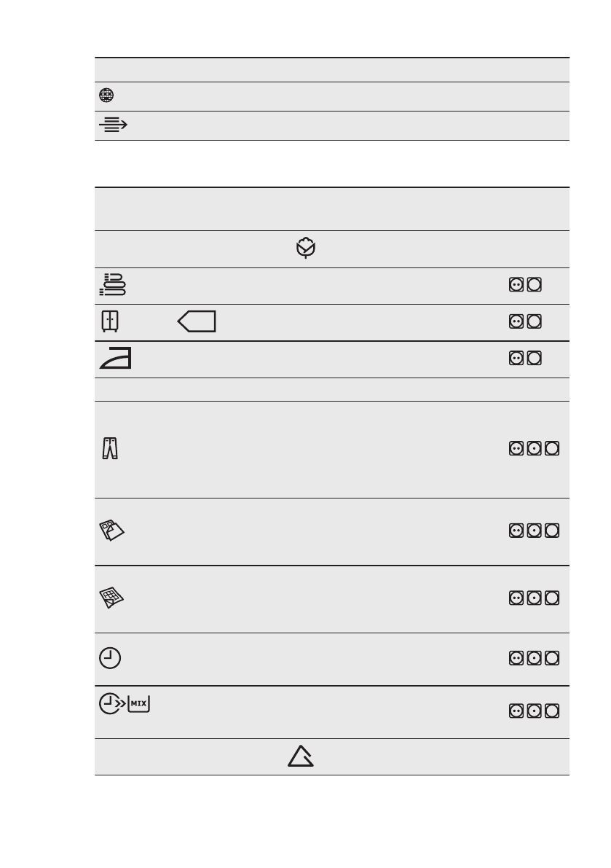Select the synthetics triangle symbol
The image size is (611, 868).
click(x=300, y=756)
